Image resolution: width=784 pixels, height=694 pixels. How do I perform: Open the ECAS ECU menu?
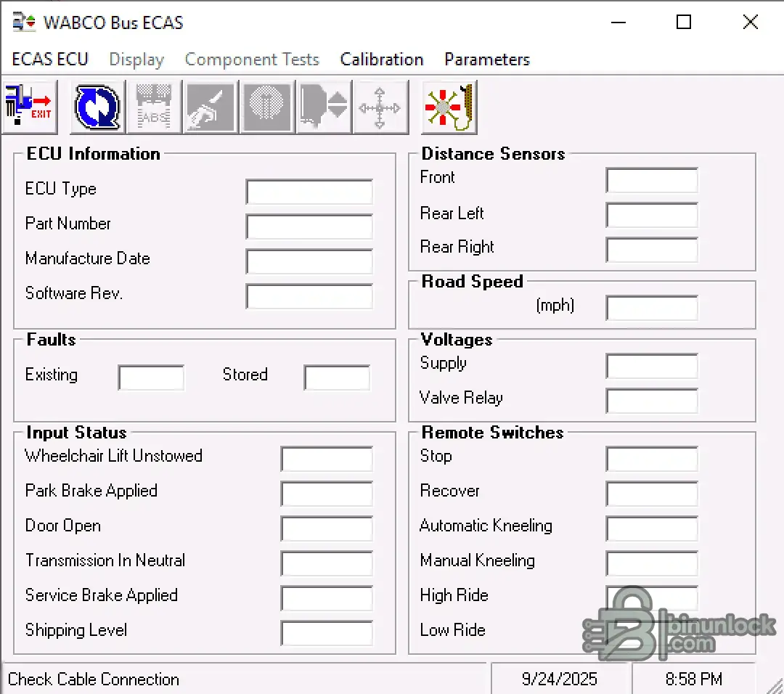click(50, 59)
